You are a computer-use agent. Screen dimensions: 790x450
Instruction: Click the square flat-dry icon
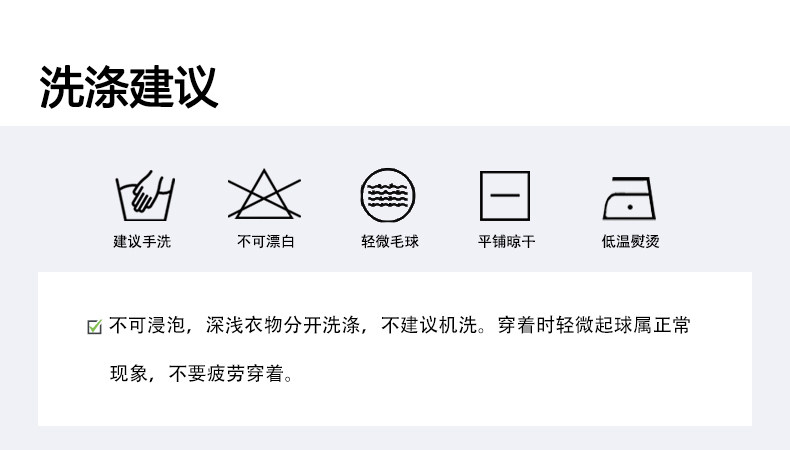(x=505, y=196)
